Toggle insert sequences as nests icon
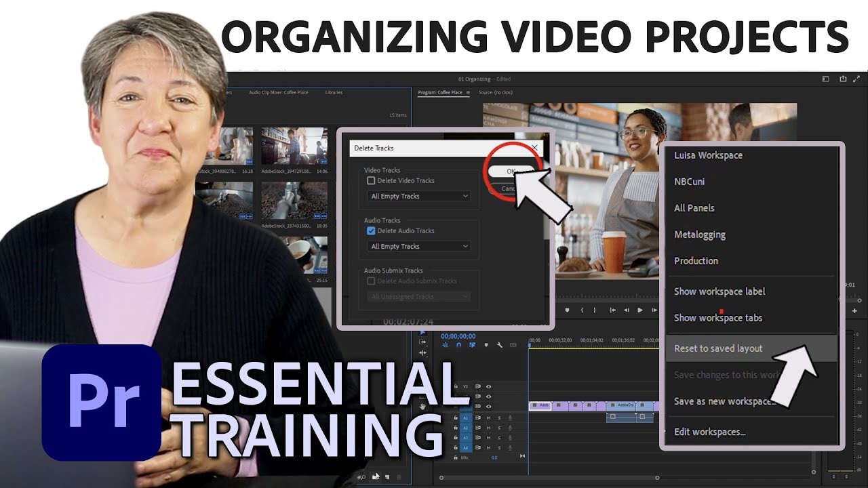This screenshot has width=868, height=488. 445,345
